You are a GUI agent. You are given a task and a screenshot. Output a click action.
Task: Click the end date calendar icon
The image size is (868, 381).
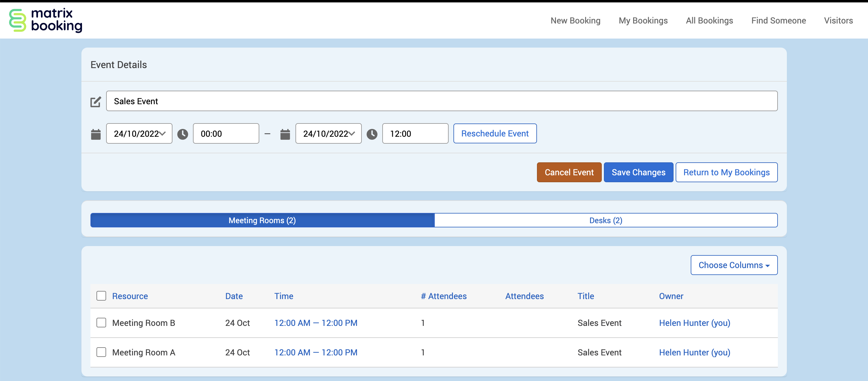[x=285, y=134]
